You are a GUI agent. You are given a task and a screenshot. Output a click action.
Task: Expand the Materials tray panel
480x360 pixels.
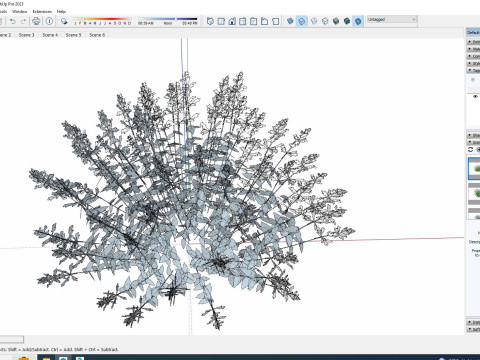point(473,49)
